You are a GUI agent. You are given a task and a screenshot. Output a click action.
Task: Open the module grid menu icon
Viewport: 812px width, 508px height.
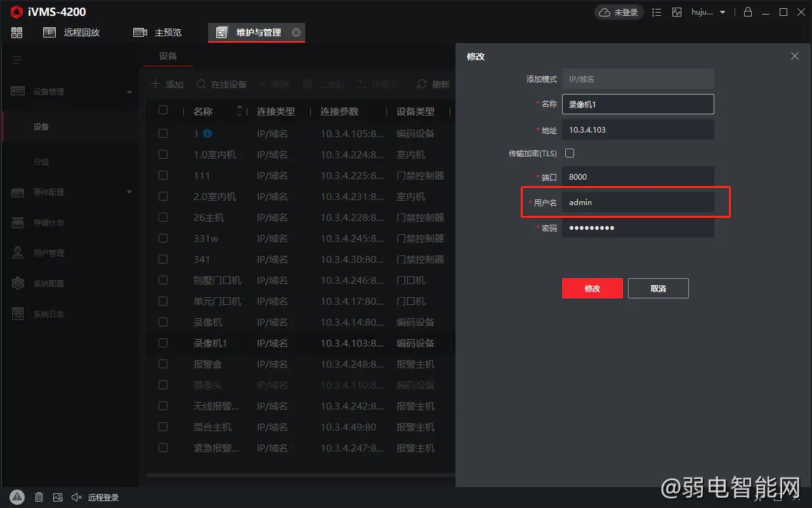click(x=17, y=32)
